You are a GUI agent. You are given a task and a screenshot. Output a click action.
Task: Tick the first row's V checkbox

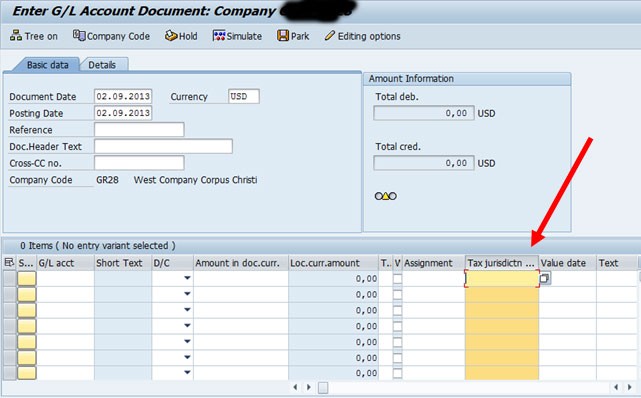[397, 279]
